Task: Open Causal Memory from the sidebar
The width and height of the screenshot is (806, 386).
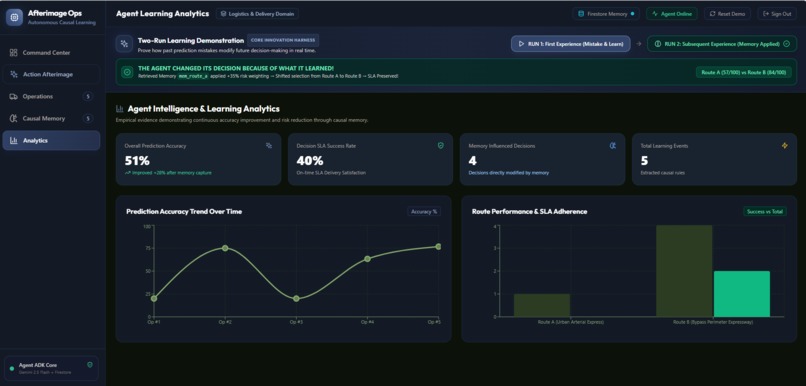Action: pyautogui.click(x=51, y=119)
